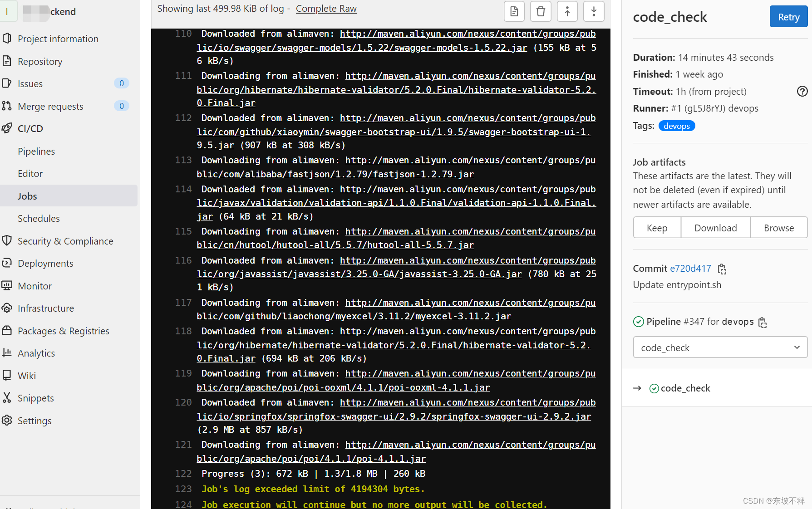Open Editor under CI/CD
The image size is (812, 509).
30,173
